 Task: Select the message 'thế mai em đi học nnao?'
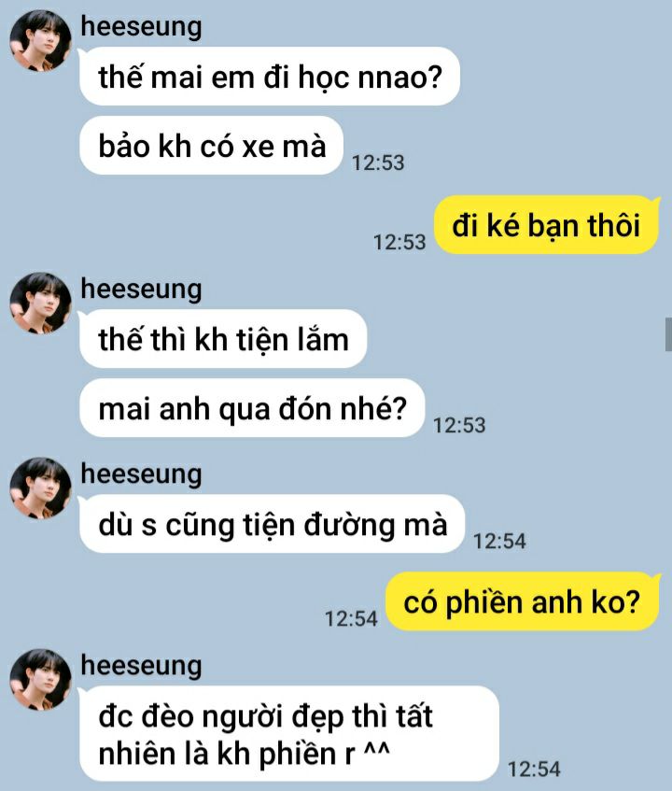coord(270,77)
